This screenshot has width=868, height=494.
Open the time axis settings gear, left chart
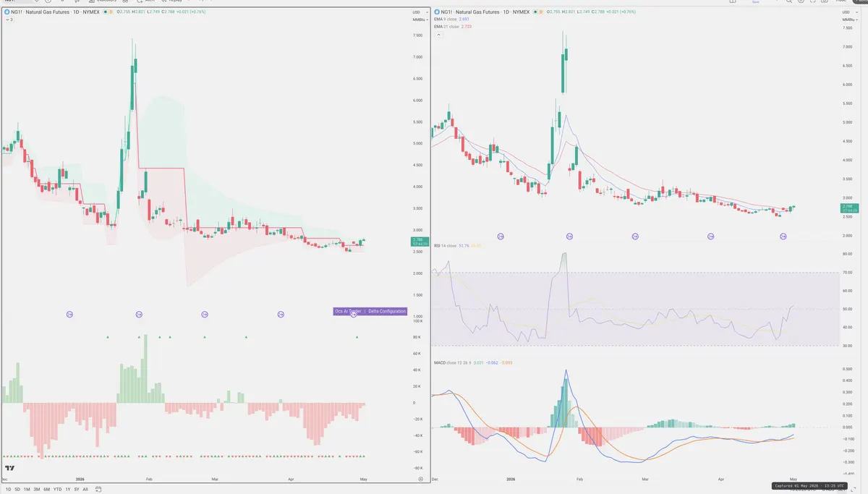click(x=420, y=479)
